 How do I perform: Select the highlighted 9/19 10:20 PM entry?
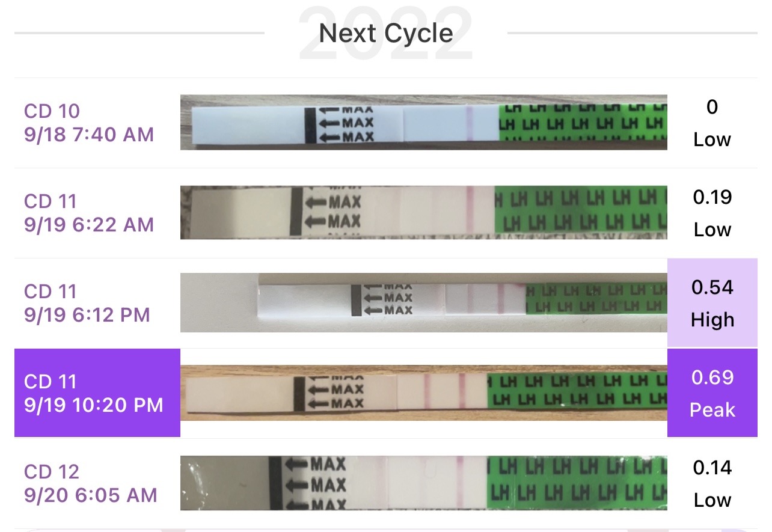click(97, 393)
